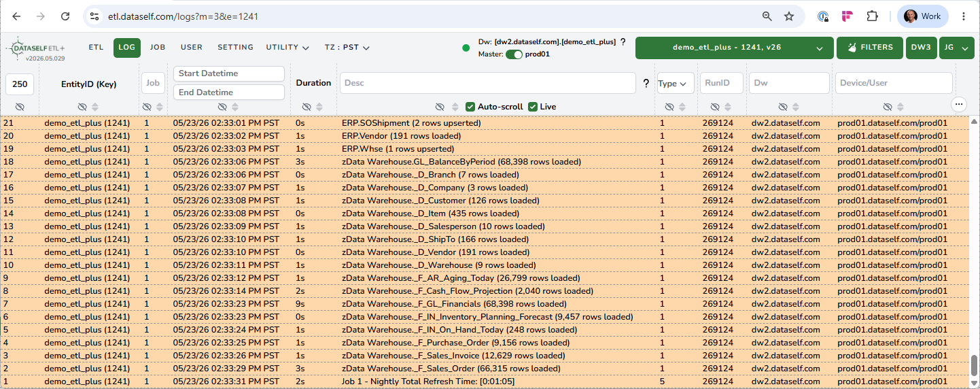Click the DataSelf ETL+ logo

click(37, 50)
